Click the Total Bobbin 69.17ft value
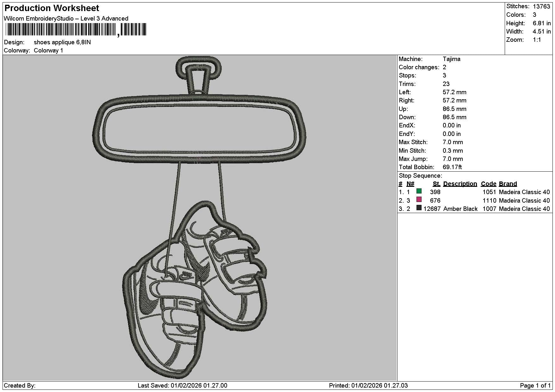Image resolution: width=555 pixels, height=392 pixels. 452,167
